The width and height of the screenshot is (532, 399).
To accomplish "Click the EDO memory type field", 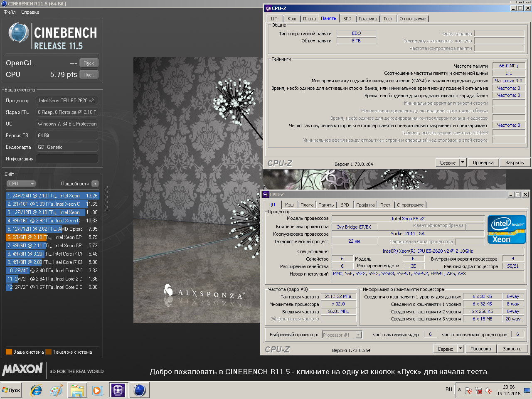I will coord(356,33).
